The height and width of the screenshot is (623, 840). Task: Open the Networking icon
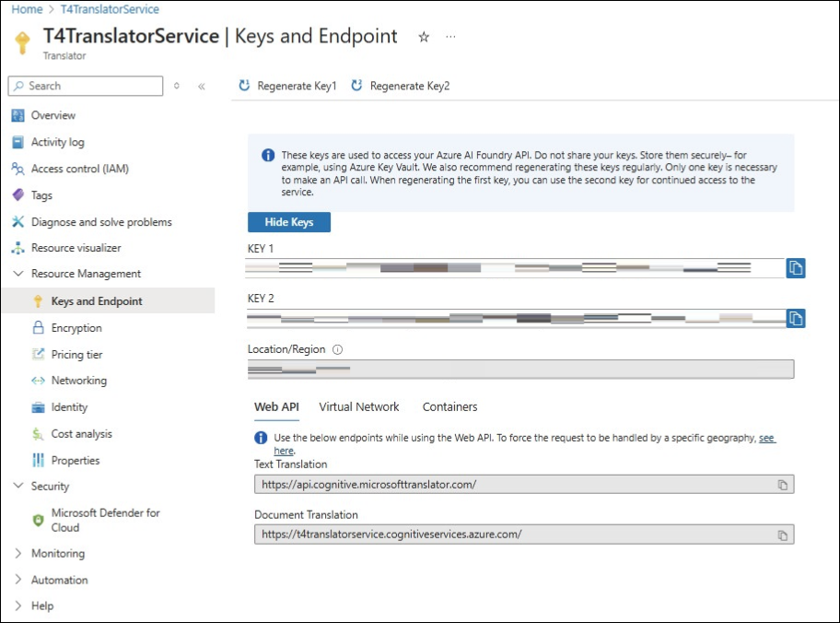38,381
